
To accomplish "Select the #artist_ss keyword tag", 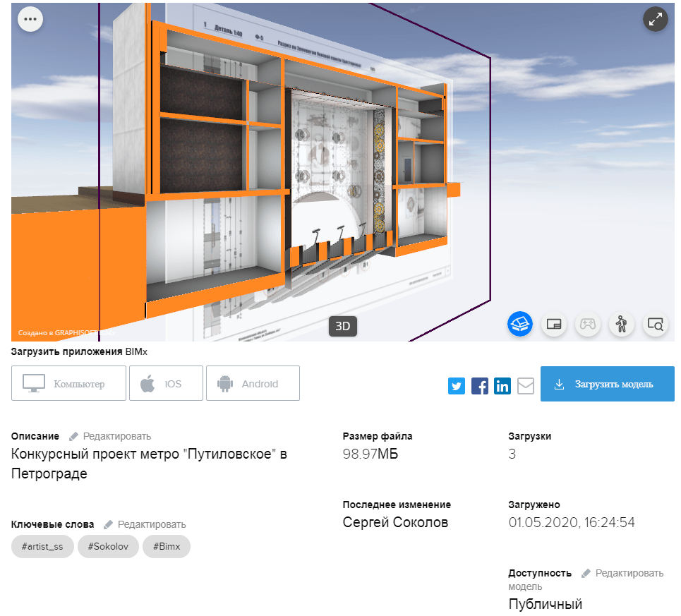I will pos(42,547).
